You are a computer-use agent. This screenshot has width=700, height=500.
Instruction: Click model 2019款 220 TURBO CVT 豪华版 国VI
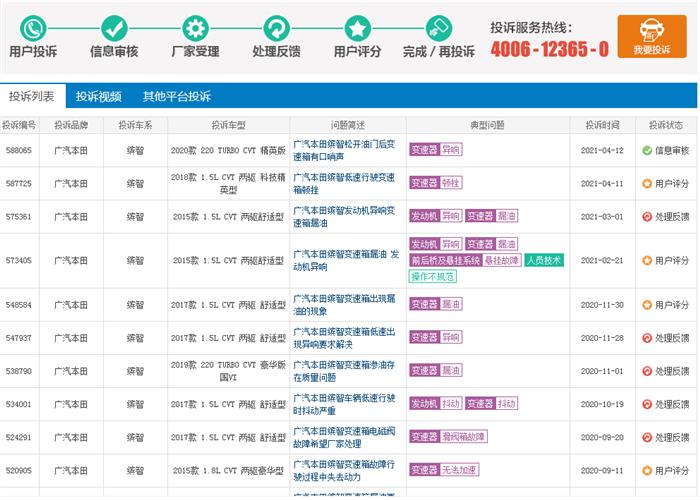point(228,371)
